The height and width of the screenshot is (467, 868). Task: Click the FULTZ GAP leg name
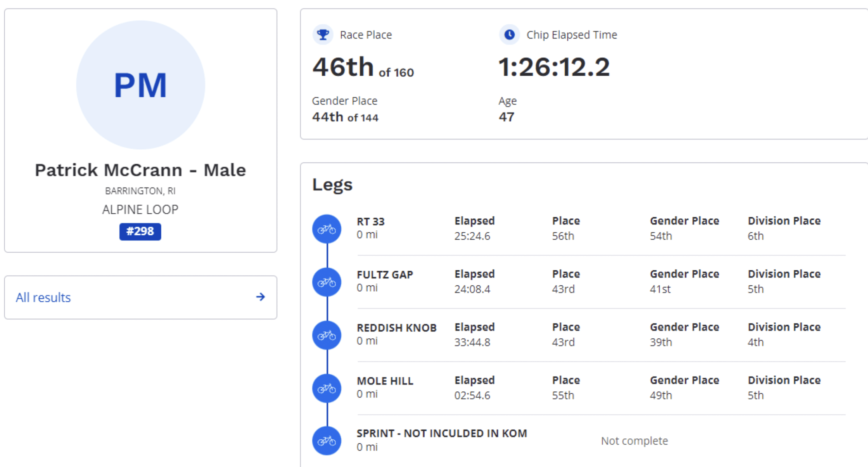(x=385, y=275)
